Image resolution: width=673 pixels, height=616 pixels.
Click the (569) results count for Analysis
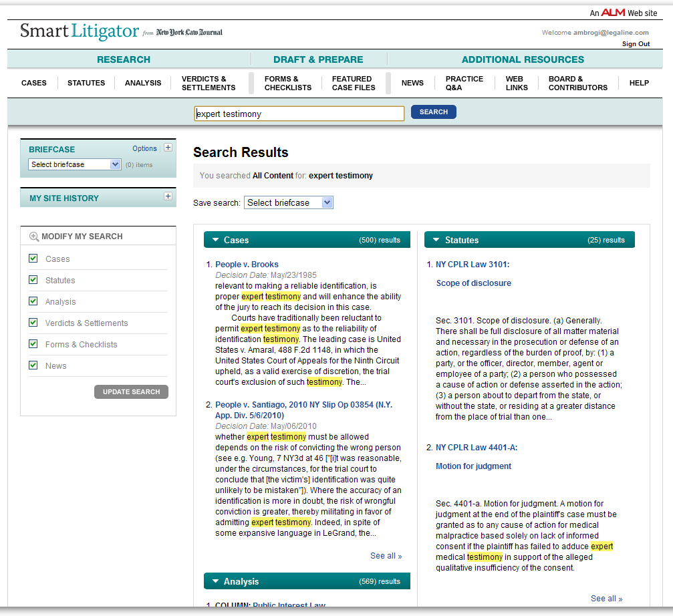point(380,582)
